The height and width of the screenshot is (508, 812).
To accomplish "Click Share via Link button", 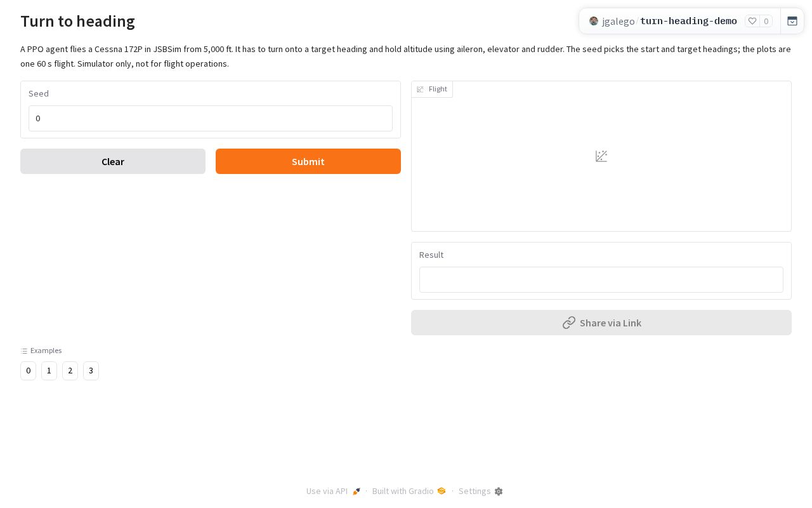I will click(601, 323).
